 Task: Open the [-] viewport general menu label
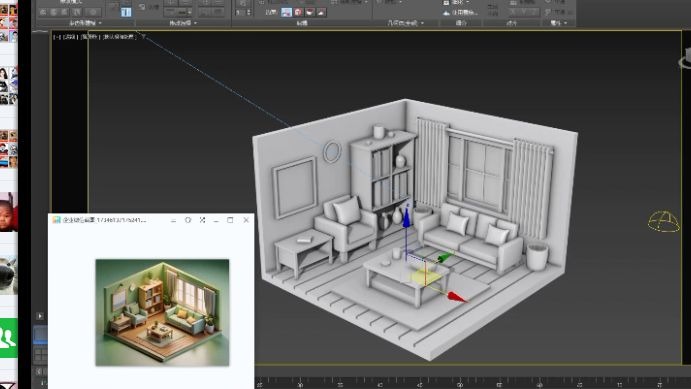pos(57,37)
